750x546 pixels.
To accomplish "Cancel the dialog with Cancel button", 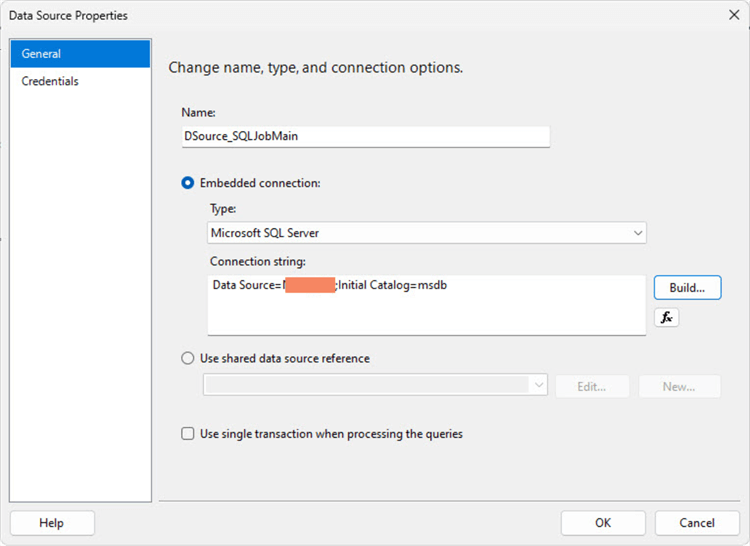I will [697, 523].
